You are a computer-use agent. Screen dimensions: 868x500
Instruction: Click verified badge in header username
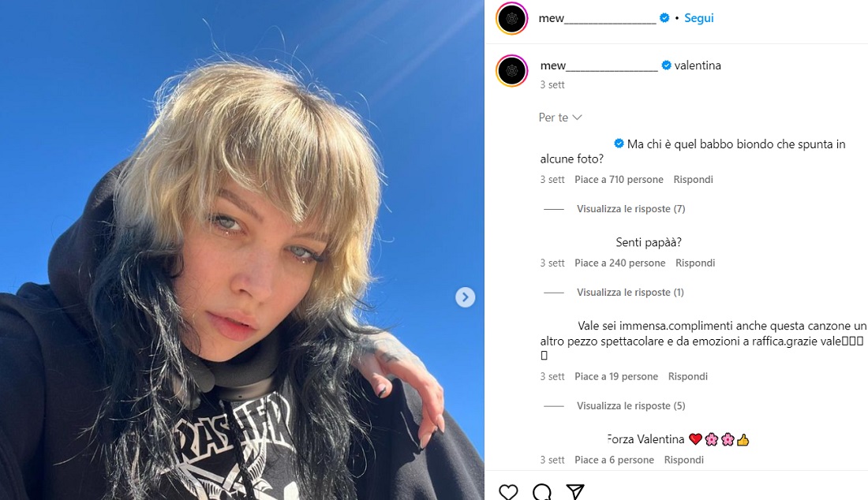664,17
